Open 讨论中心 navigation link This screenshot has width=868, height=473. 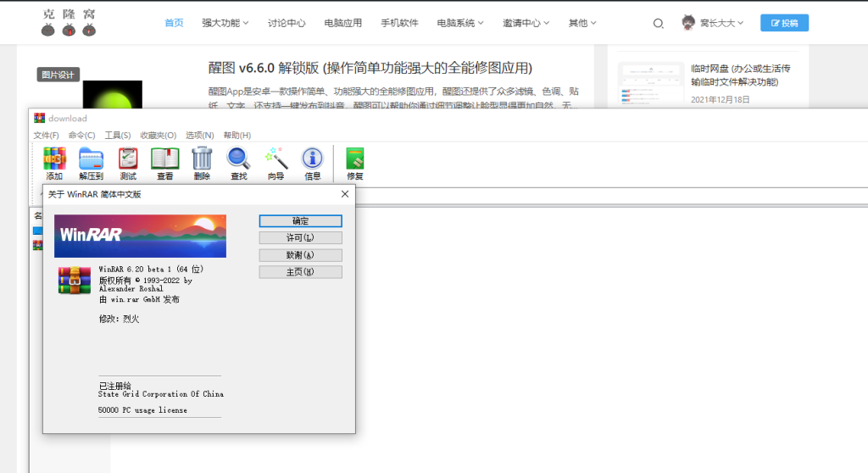tap(287, 23)
